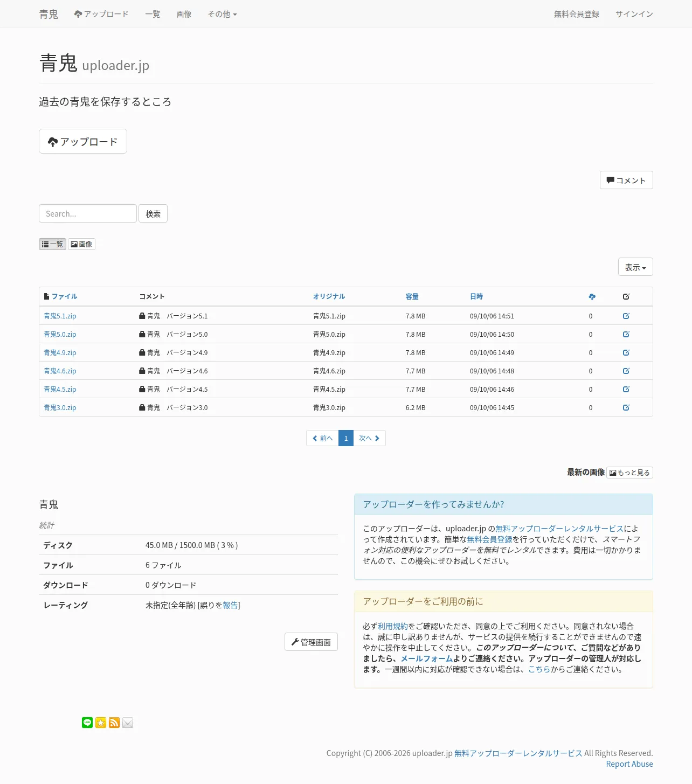The width and height of the screenshot is (692, 784).
Task: Click the Search input field
Action: (x=88, y=213)
